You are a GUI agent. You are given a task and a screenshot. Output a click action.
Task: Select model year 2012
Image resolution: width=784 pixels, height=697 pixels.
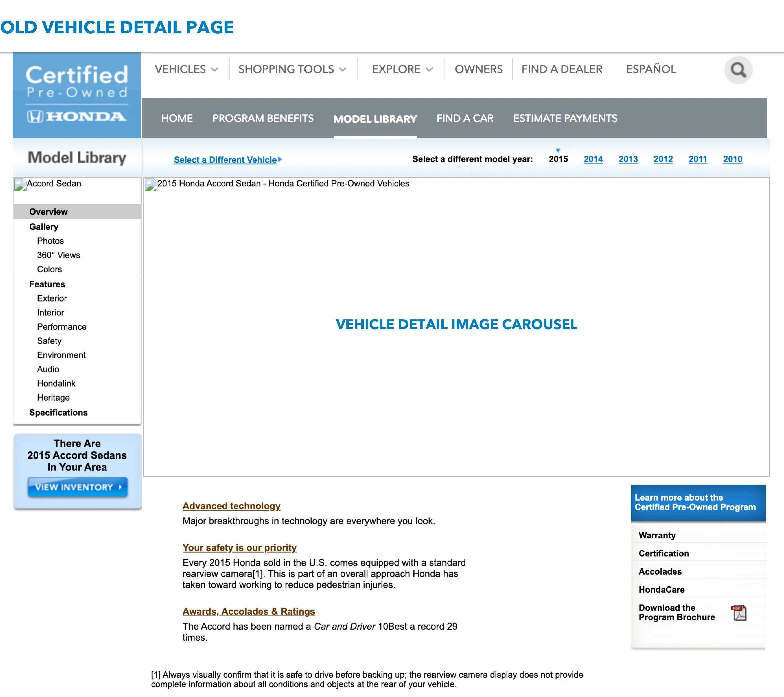coord(663,159)
